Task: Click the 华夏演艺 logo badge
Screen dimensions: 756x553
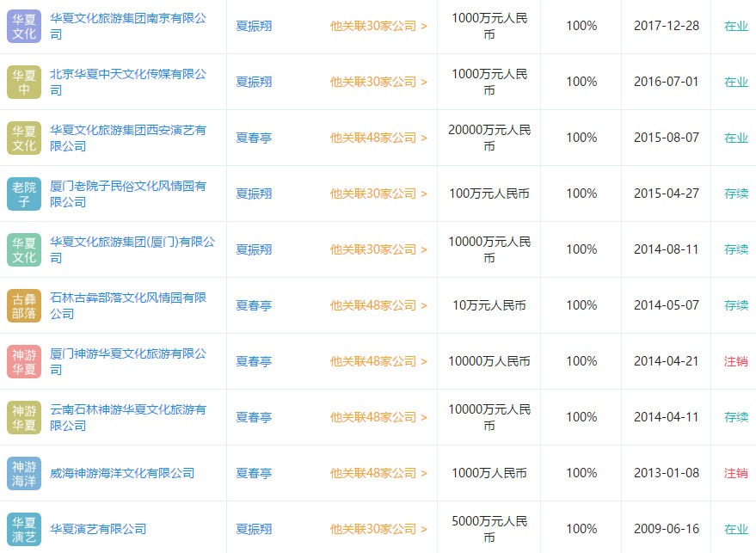Action: [x=24, y=529]
